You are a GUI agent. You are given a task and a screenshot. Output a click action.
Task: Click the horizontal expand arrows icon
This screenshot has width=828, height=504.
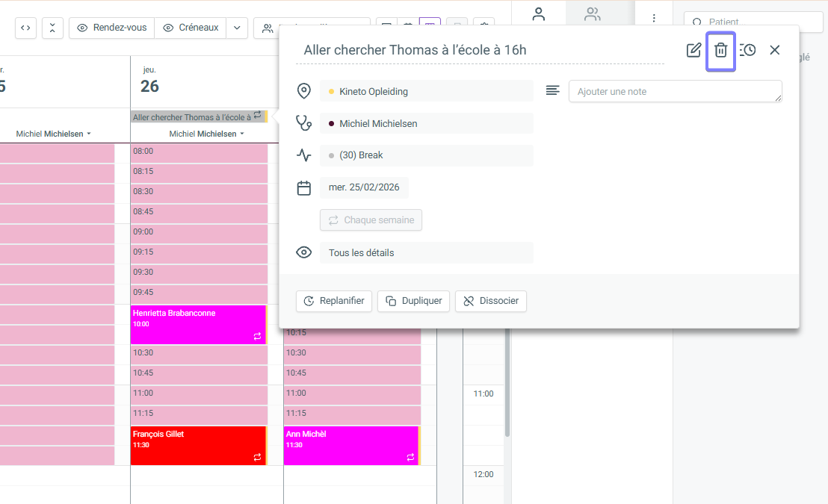[25, 28]
